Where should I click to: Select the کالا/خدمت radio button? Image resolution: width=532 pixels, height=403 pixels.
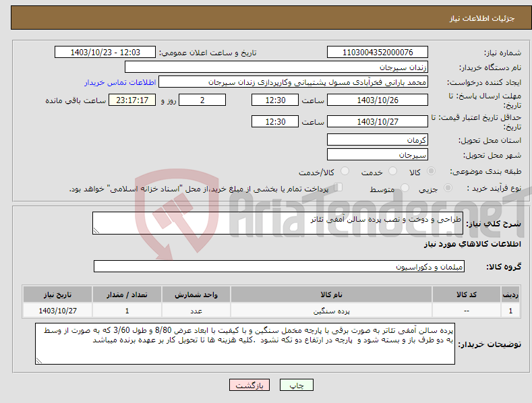click(x=345, y=171)
